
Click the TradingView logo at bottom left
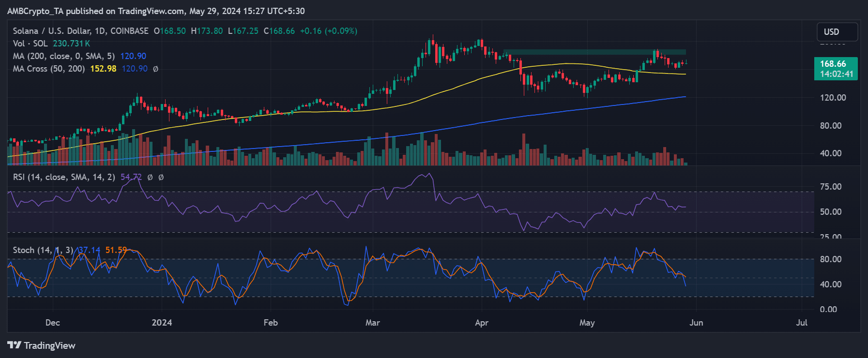41,345
